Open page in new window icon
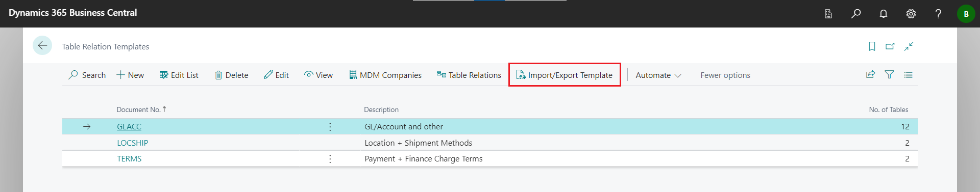This screenshot has width=980, height=192. pyautogui.click(x=890, y=46)
